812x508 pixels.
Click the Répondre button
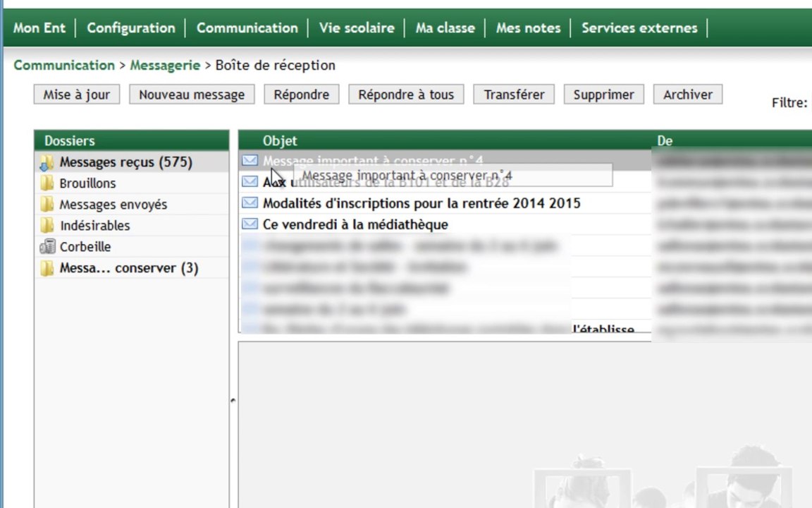point(302,95)
